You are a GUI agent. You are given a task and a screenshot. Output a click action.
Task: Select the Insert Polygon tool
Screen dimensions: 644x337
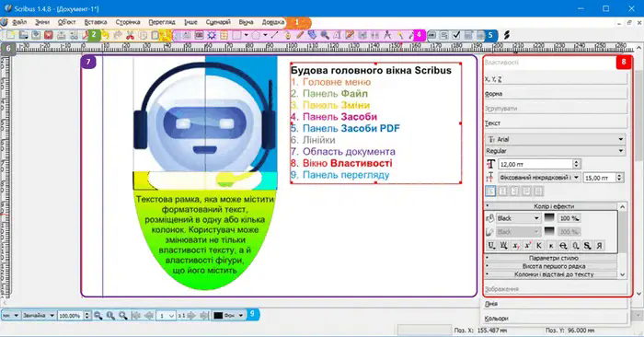click(x=256, y=35)
